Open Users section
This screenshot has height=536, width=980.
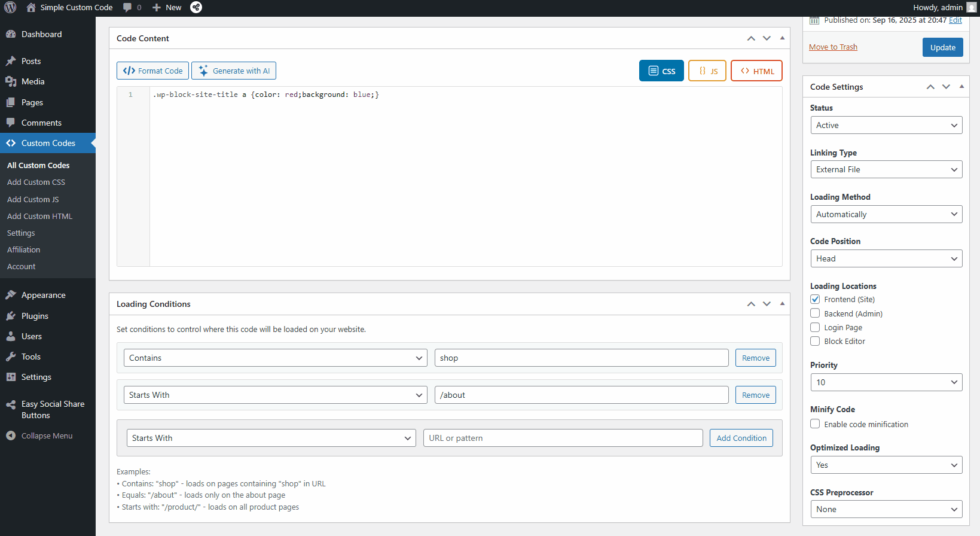pyautogui.click(x=48, y=336)
